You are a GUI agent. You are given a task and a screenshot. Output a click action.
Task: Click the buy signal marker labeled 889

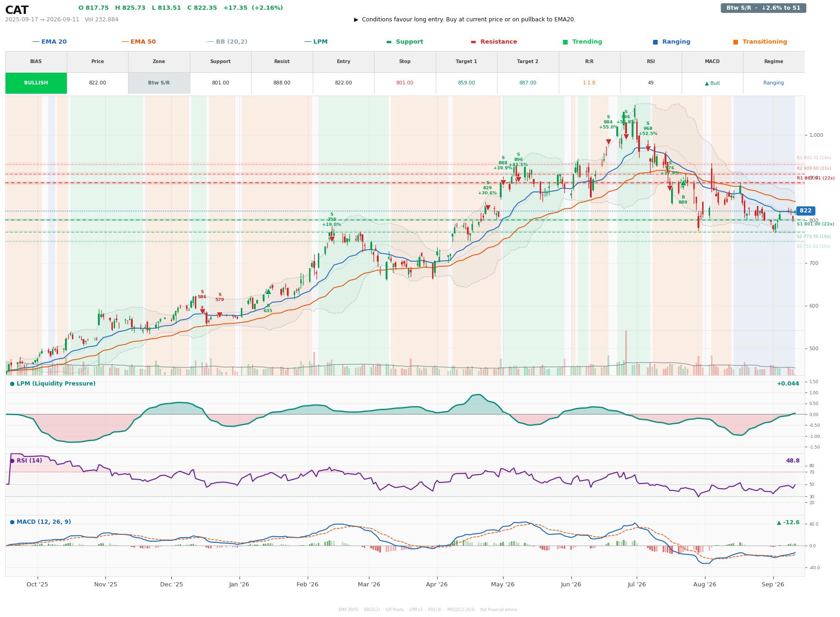pyautogui.click(x=683, y=183)
